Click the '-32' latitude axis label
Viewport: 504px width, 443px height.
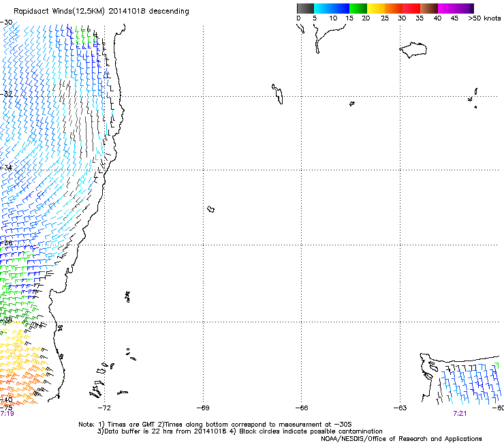[x=7, y=94]
